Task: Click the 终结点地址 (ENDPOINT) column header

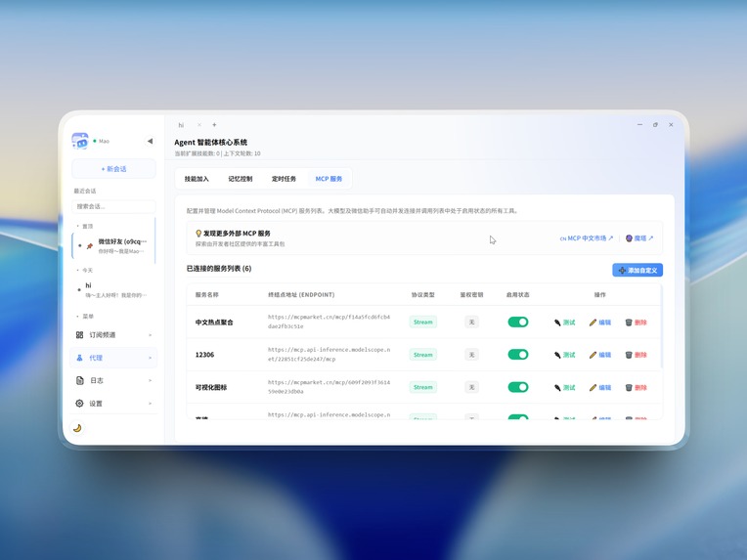Action: pyautogui.click(x=301, y=295)
